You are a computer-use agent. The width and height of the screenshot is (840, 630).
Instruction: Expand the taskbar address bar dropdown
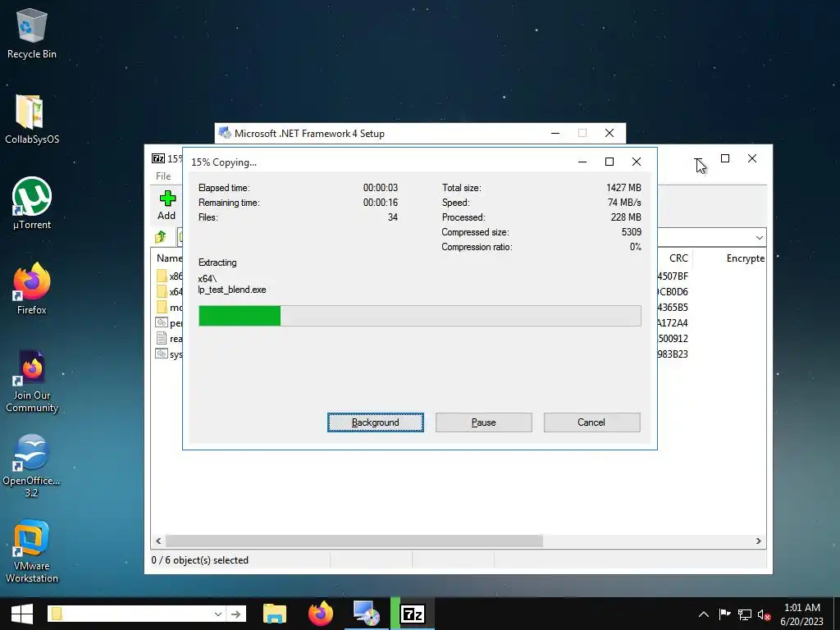click(218, 614)
